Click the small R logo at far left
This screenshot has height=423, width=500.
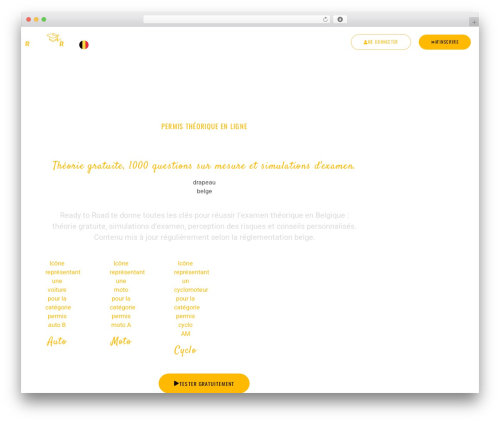click(27, 44)
